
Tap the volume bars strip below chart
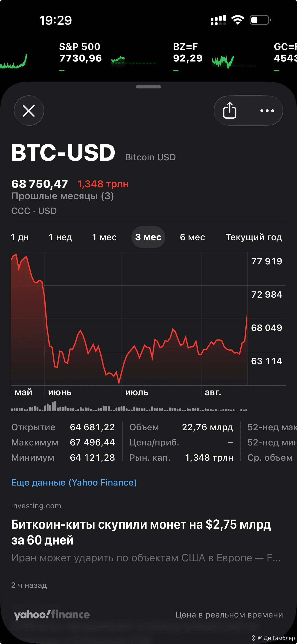click(x=129, y=406)
